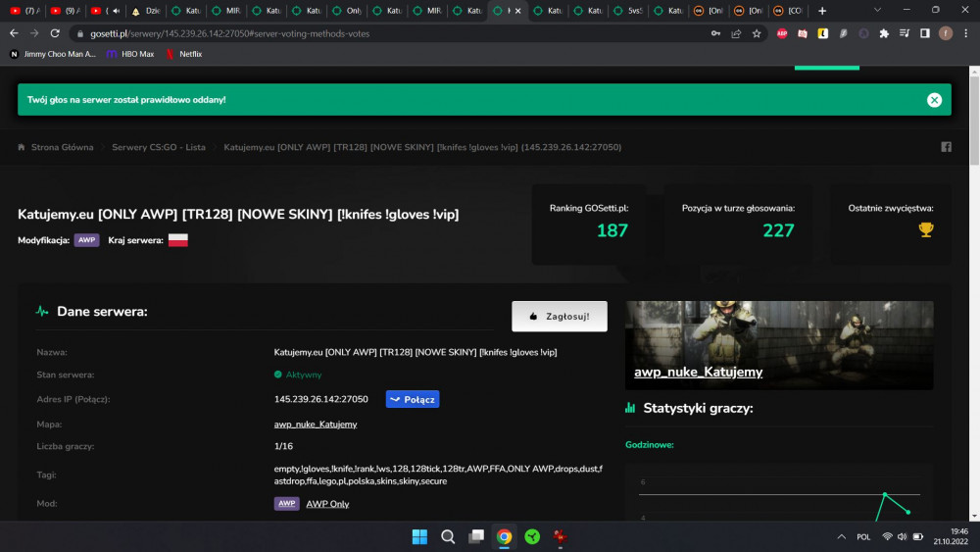
Task: Go to Strona Główna breadcrumb
Action: (63, 147)
